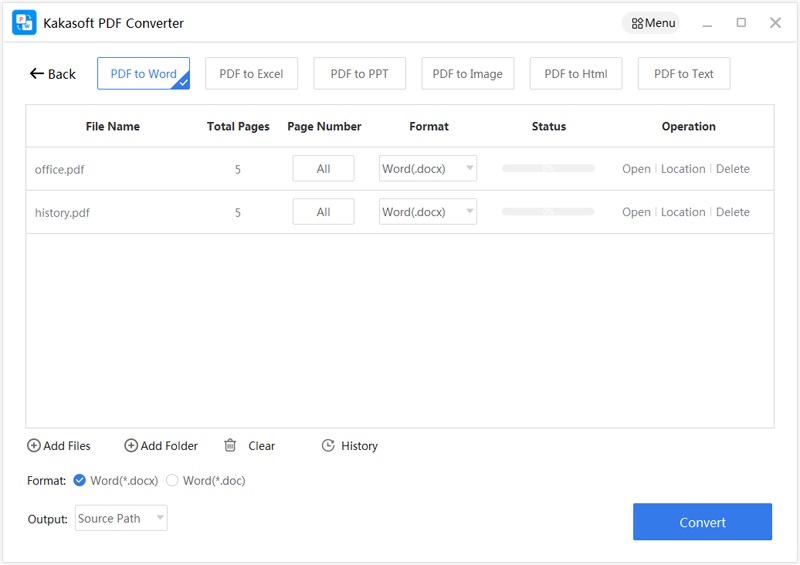The image size is (800, 565).
Task: Click the progress bar for office.pdf
Action: [x=548, y=169]
